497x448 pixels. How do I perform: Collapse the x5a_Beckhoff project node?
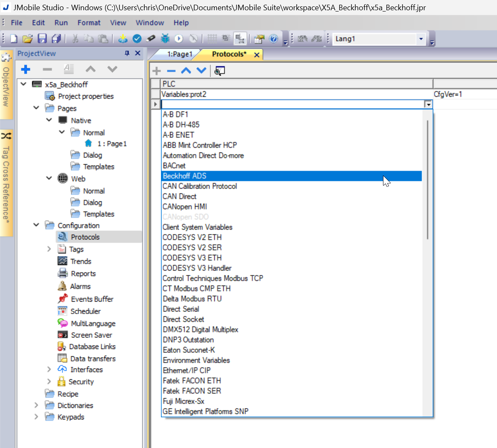23,84
